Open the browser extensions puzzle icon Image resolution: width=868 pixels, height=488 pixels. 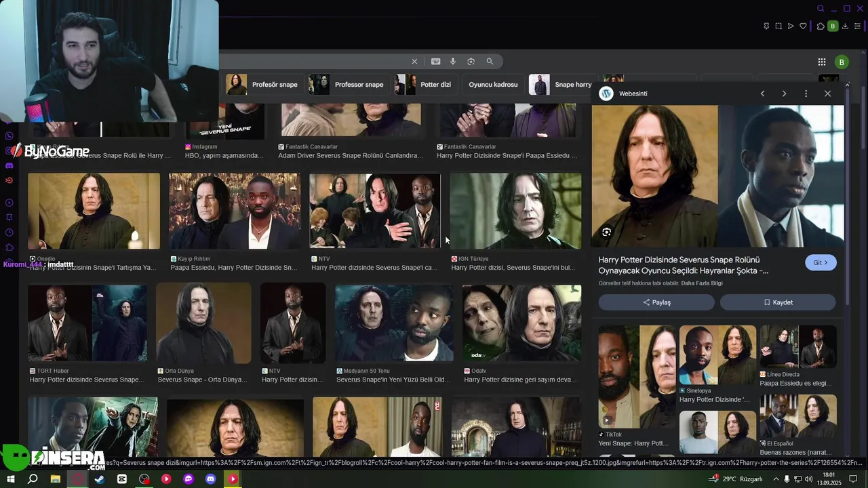click(821, 26)
